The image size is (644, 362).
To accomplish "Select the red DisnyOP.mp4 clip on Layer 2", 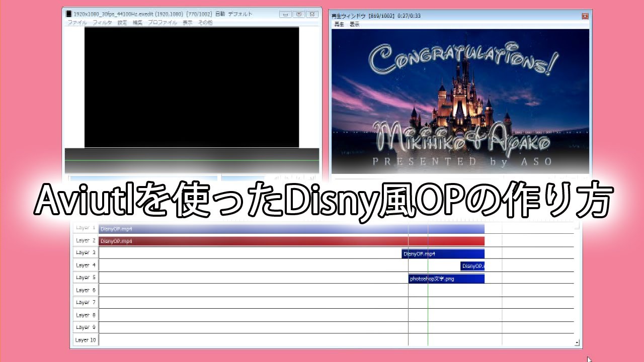I will coord(292,241).
